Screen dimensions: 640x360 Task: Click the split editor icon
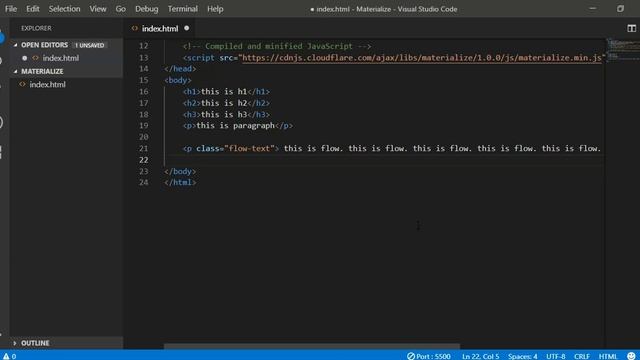coord(631,28)
